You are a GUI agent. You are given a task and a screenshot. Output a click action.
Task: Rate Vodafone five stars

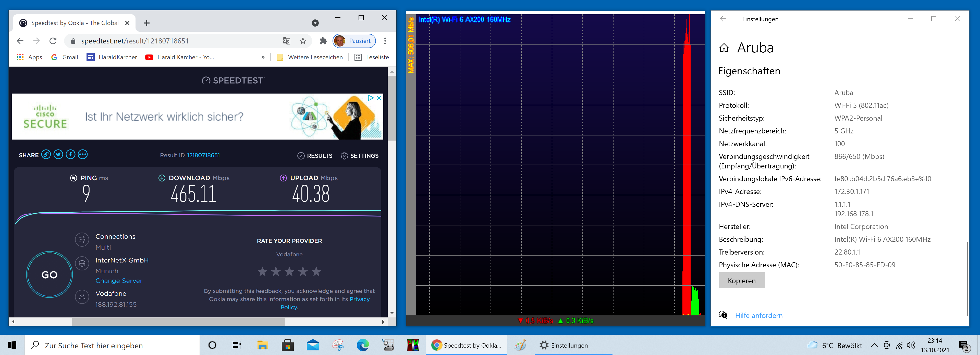click(x=316, y=272)
